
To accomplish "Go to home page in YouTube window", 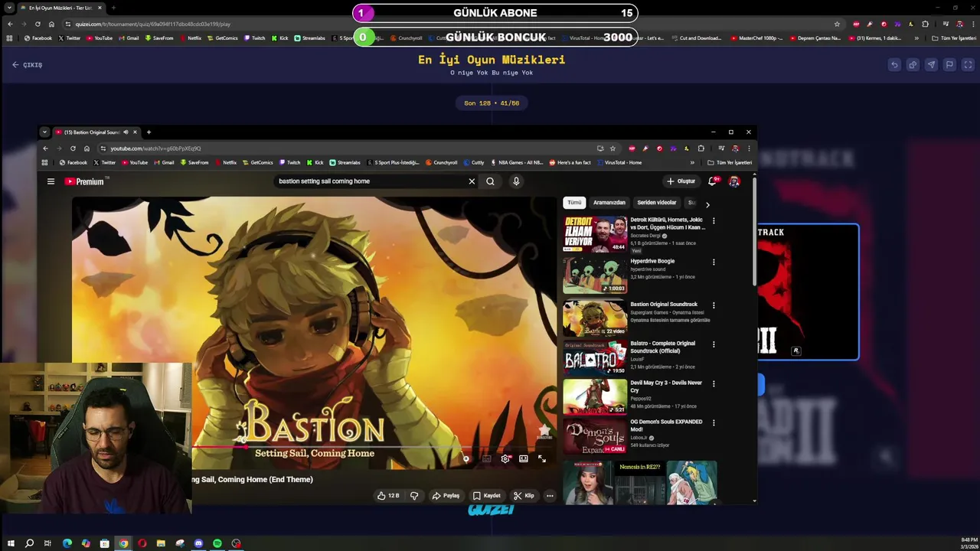I will pyautogui.click(x=87, y=148).
